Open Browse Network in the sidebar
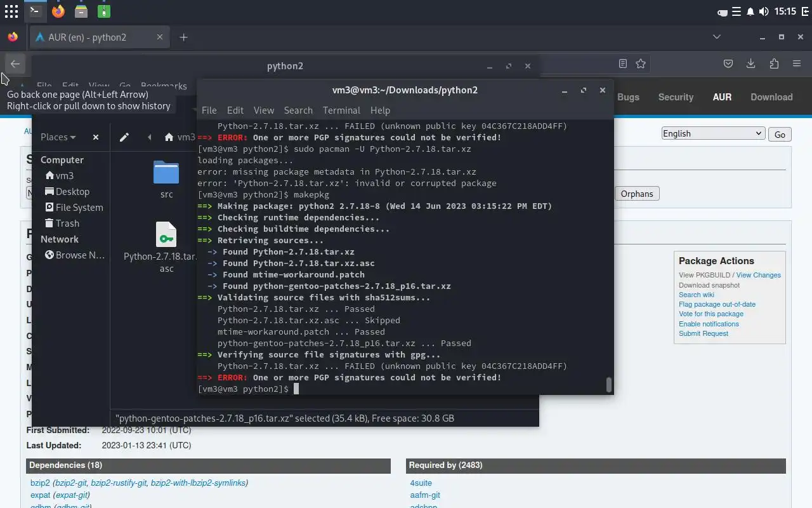This screenshot has height=508, width=812. (75, 255)
